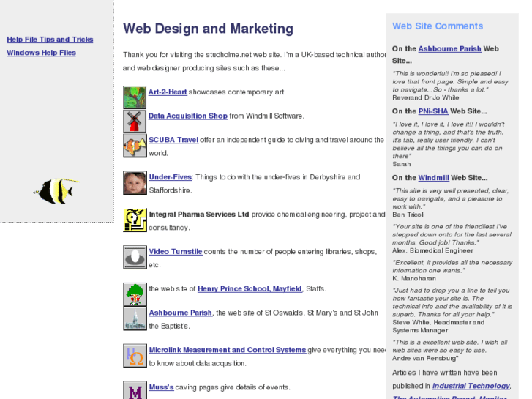Image resolution: width=532 pixels, height=399 pixels.
Task: Click the striped angelfish image in sidebar
Action: pyautogui.click(x=56, y=191)
